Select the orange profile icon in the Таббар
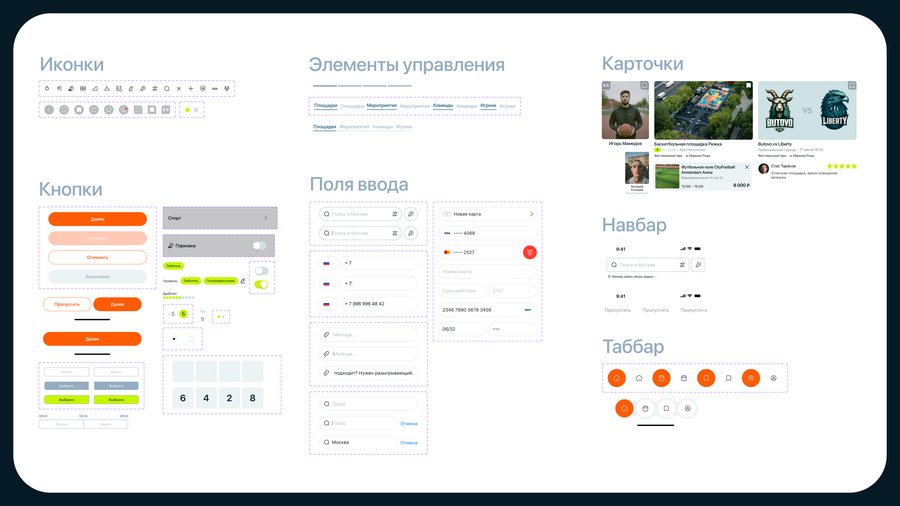Screen dimensions: 900x506 [x=751, y=378]
